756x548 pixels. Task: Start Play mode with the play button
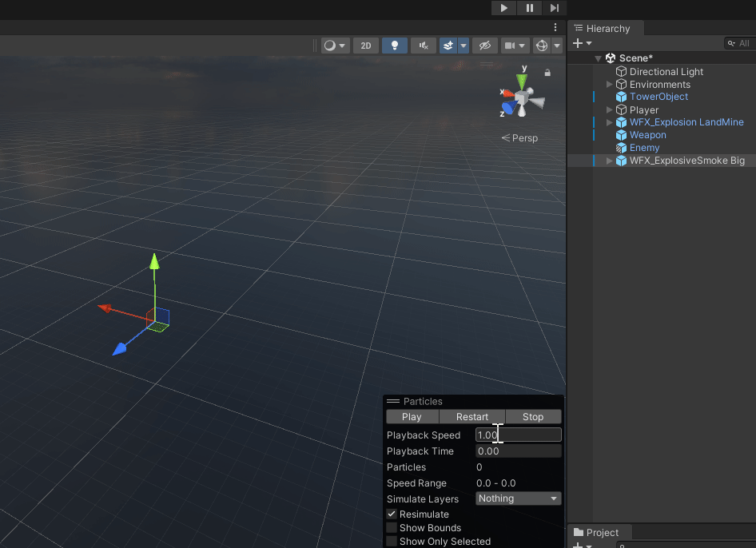tap(503, 8)
